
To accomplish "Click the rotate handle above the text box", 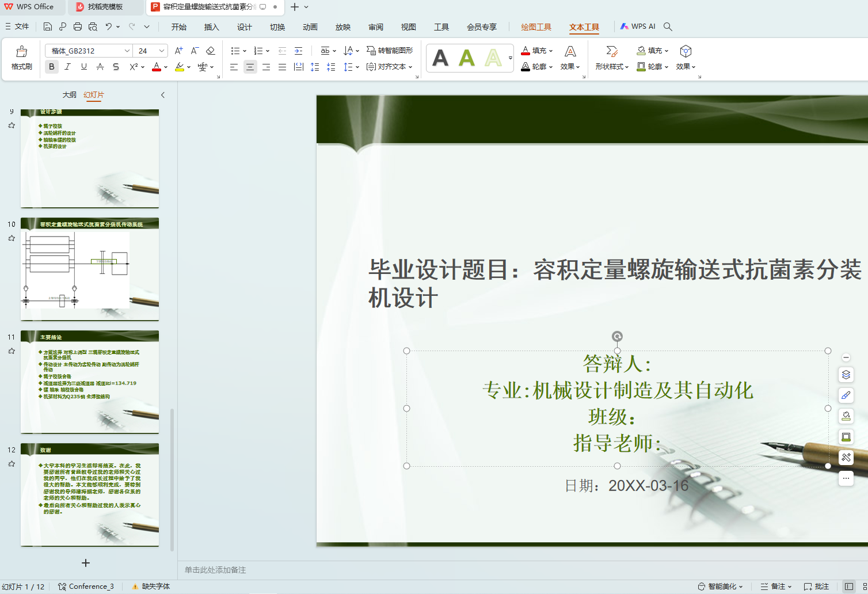I will 617,336.
